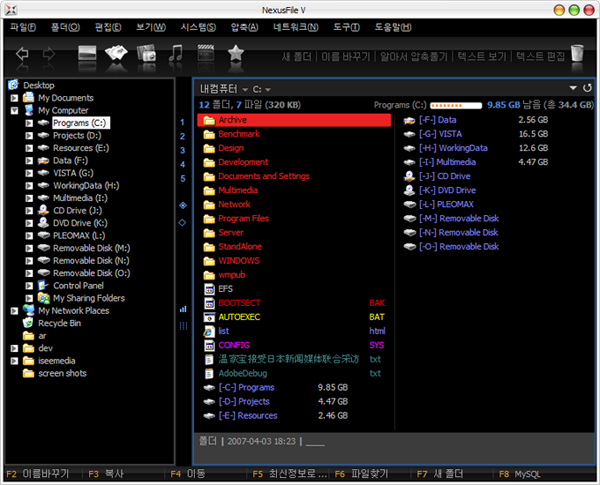Expand the dev folder node
Image resolution: width=600 pixels, height=485 pixels.
pyautogui.click(x=14, y=348)
